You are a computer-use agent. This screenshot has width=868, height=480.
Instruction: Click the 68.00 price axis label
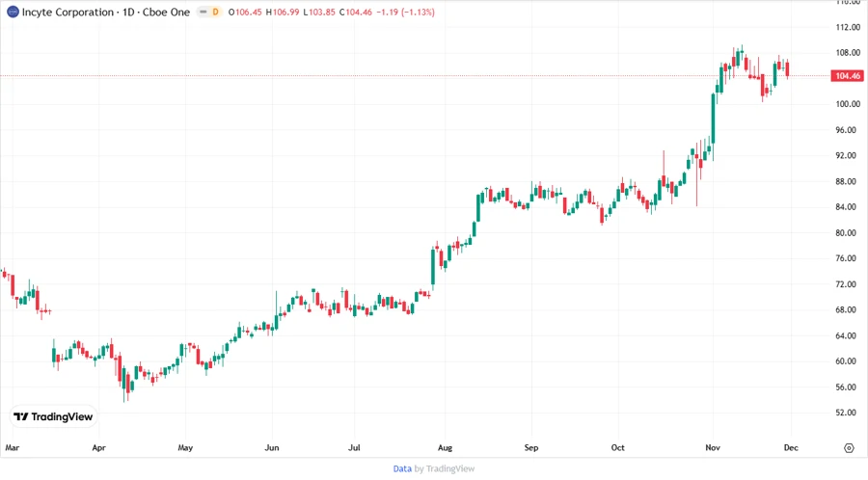(x=848, y=309)
